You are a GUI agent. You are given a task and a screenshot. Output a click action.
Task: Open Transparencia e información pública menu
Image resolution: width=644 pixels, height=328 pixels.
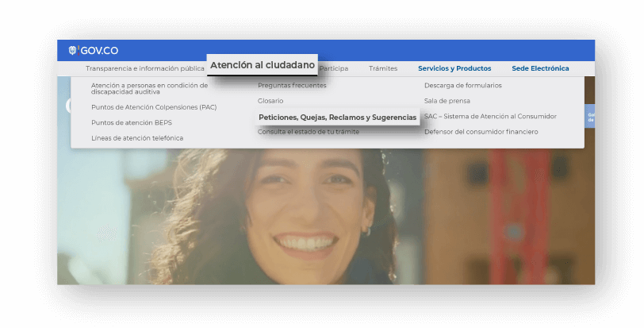tap(145, 68)
